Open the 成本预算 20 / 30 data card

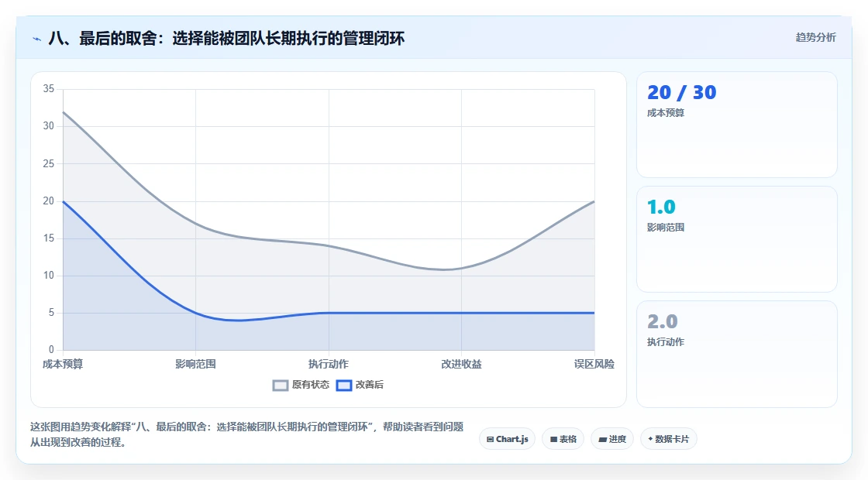click(737, 125)
